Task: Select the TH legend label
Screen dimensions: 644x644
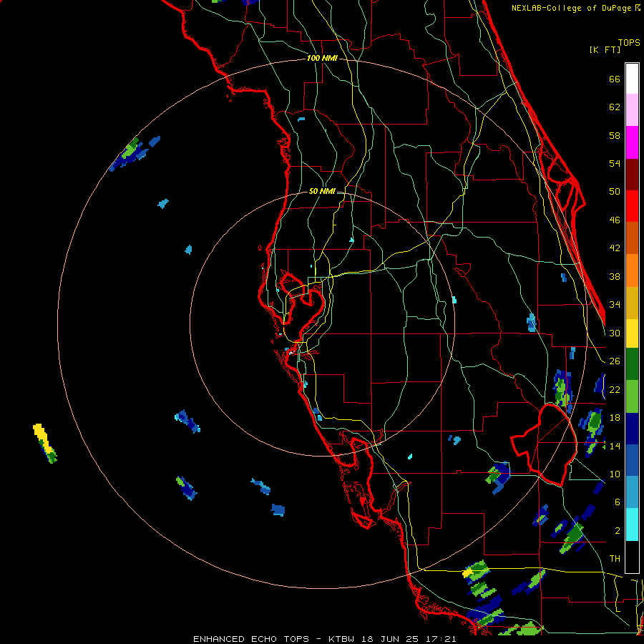Action: coord(615,559)
